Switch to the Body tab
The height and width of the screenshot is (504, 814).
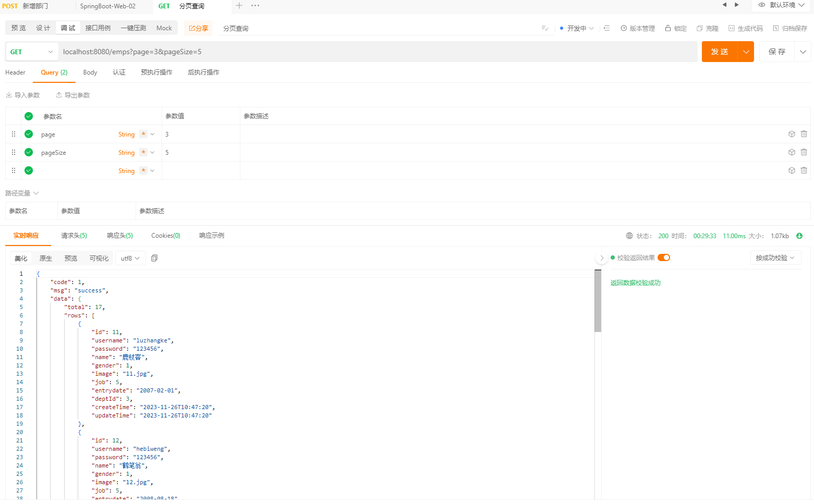tap(90, 72)
